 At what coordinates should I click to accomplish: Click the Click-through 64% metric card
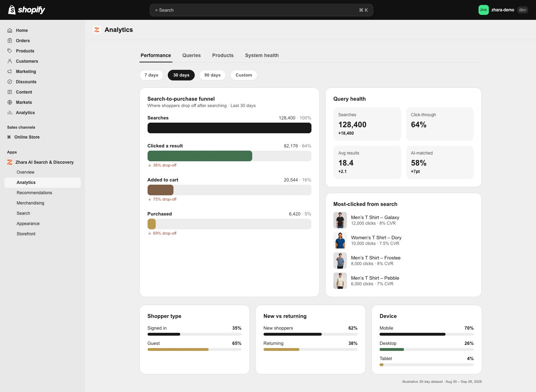(440, 124)
